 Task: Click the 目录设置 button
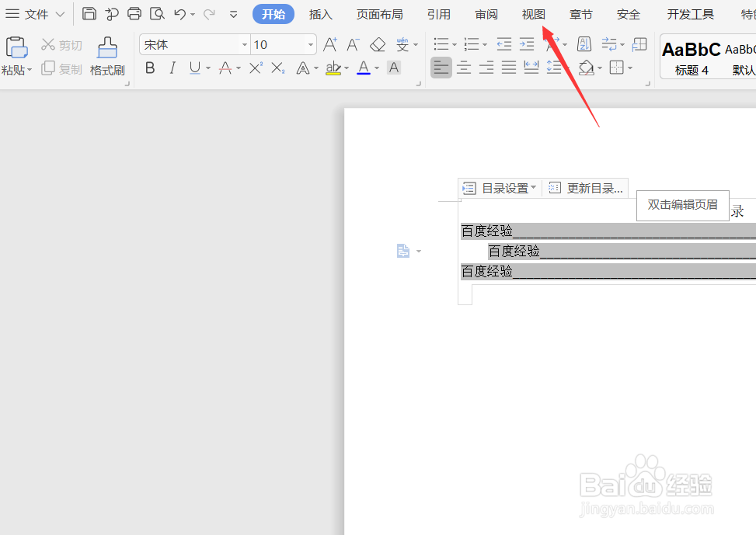pos(499,188)
